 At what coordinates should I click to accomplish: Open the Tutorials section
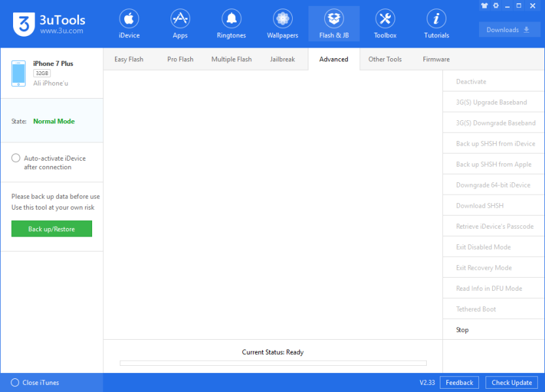pyautogui.click(x=436, y=24)
